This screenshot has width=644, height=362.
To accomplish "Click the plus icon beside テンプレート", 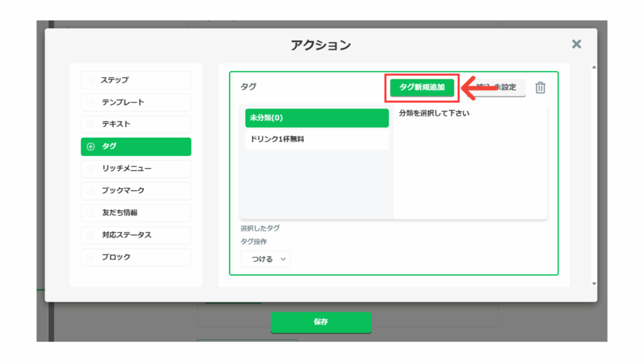I will [x=91, y=102].
